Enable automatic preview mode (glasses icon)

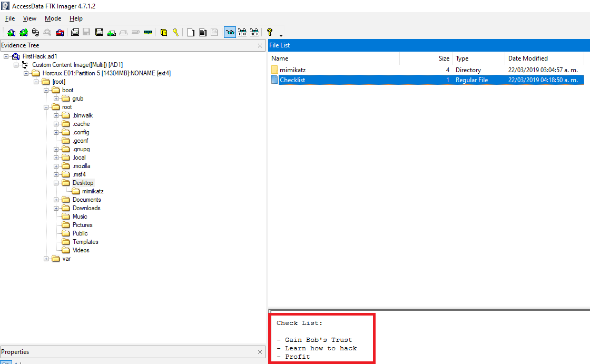pos(230,32)
